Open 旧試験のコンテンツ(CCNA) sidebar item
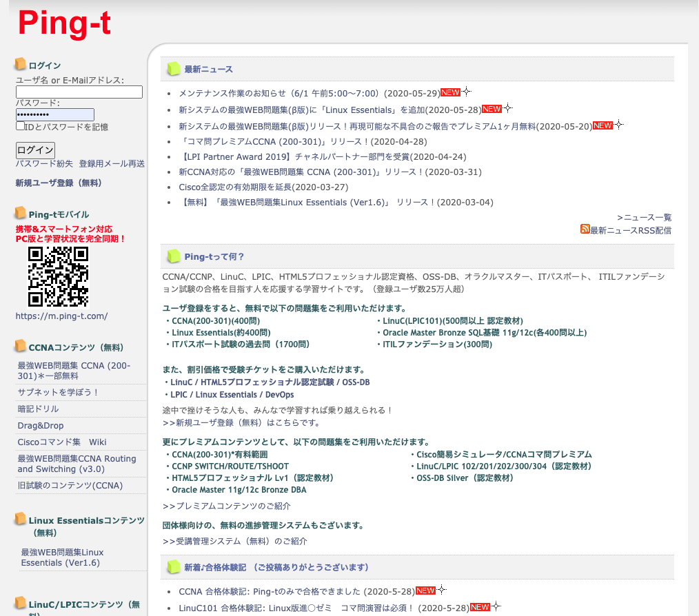 coord(70,485)
